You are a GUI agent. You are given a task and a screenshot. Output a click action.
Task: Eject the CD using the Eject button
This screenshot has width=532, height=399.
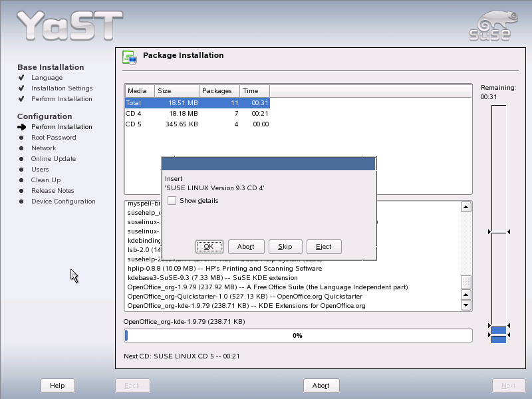pyautogui.click(x=324, y=247)
